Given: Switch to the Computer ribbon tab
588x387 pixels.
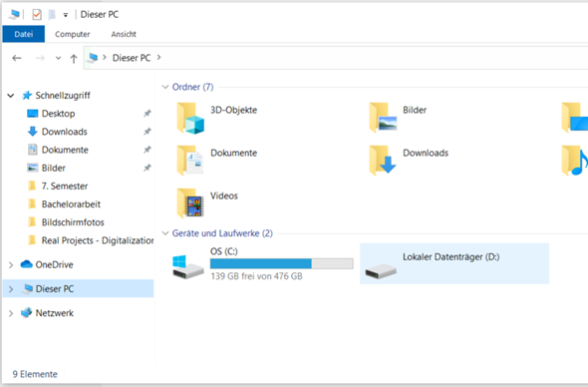Looking at the screenshot, I should [x=73, y=34].
